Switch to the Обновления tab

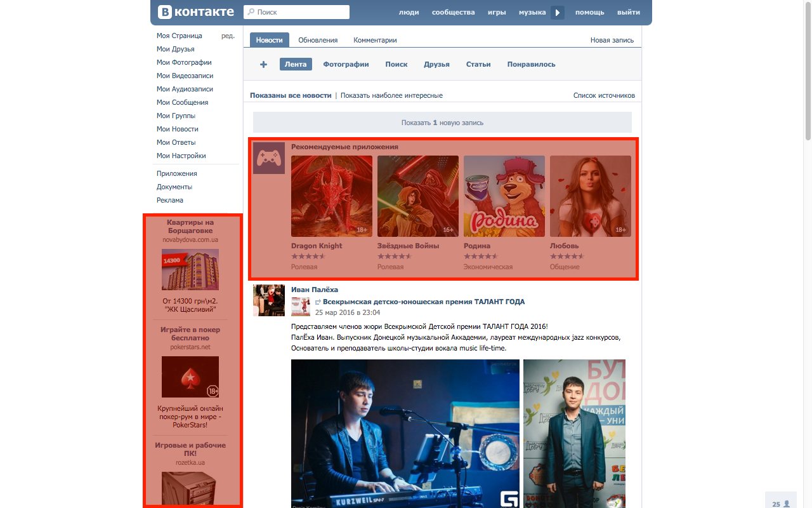pyautogui.click(x=318, y=40)
